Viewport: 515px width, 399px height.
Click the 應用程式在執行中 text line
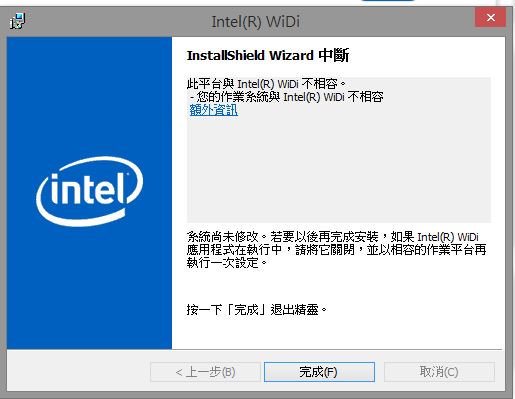tap(336, 250)
